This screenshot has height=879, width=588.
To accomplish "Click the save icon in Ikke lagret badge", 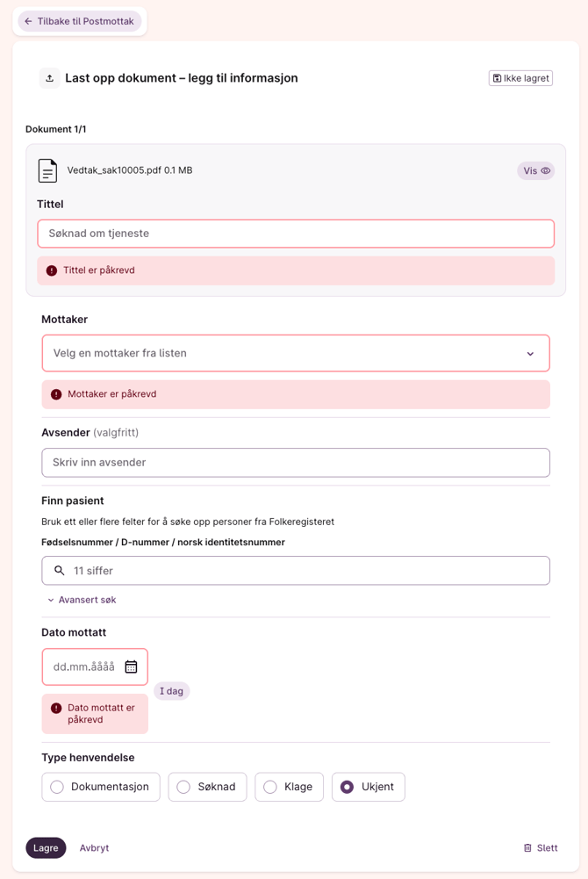I will click(498, 78).
